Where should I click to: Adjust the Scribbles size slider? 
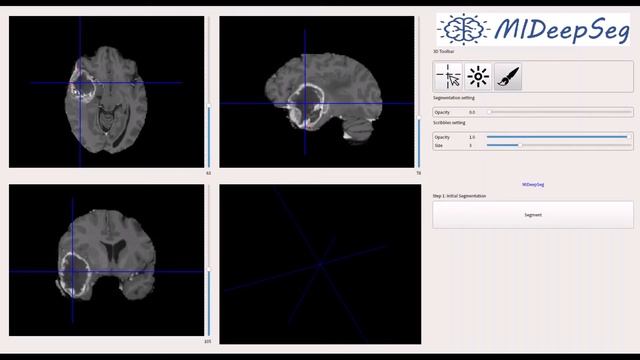pos(559,145)
